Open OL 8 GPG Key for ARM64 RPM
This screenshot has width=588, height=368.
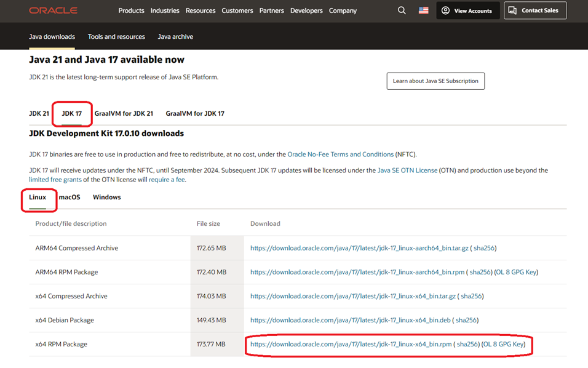517,272
